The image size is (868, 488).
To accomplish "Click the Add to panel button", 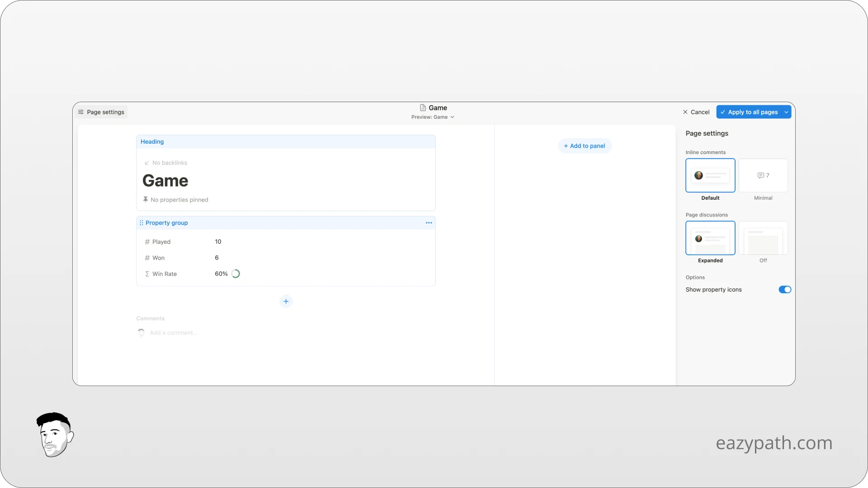I will click(x=585, y=145).
